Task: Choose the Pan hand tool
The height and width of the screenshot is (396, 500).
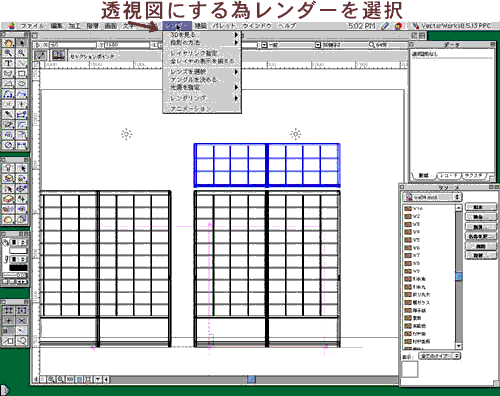Action: point(8,42)
